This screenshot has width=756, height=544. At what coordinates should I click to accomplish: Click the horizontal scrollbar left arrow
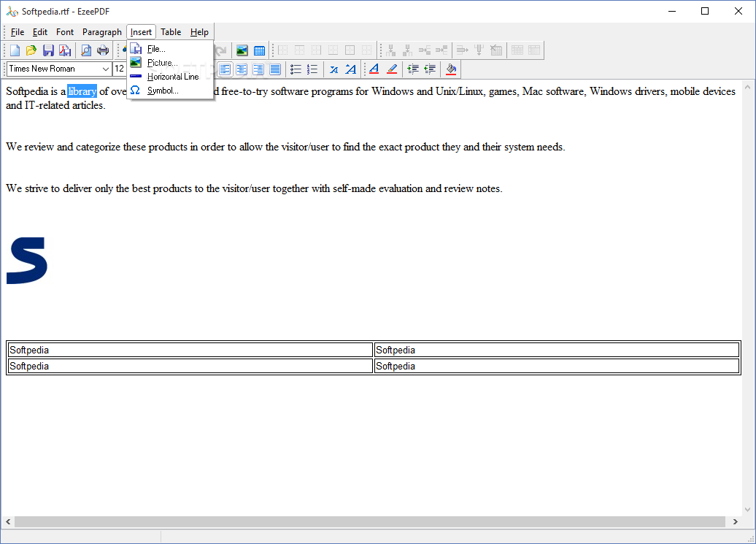[8, 522]
